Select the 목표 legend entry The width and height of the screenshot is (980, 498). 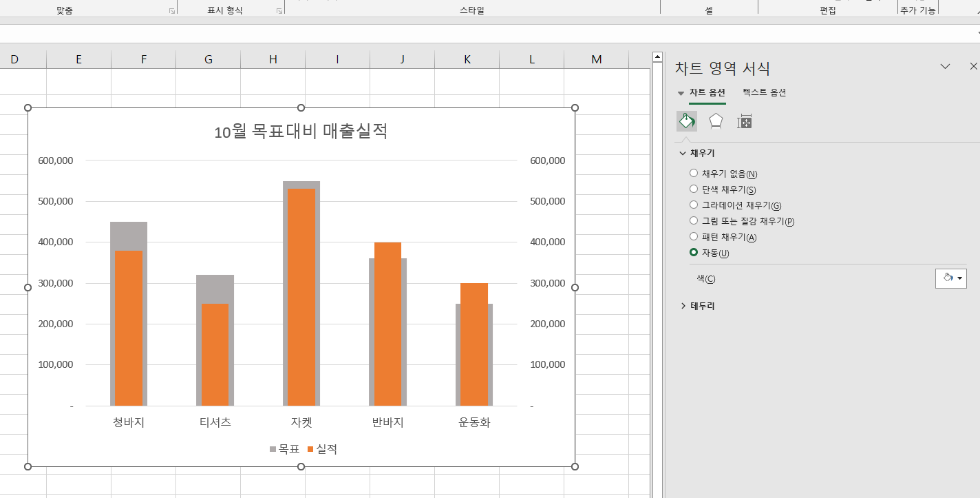coord(284,449)
